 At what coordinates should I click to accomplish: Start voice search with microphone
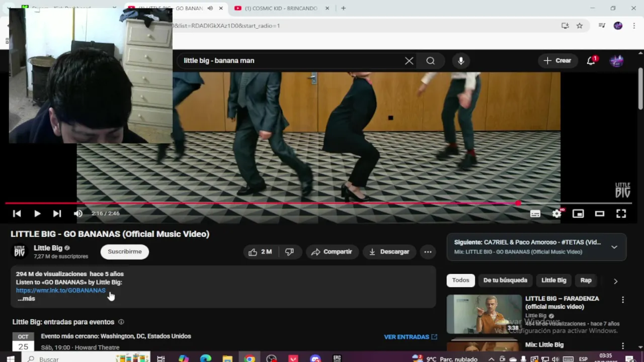coord(461,61)
